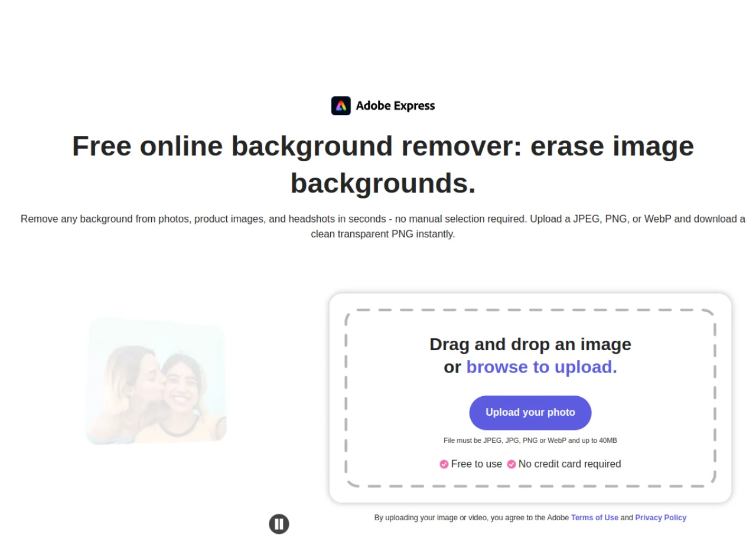
Task: Open the browse to upload link
Action: [x=542, y=367]
